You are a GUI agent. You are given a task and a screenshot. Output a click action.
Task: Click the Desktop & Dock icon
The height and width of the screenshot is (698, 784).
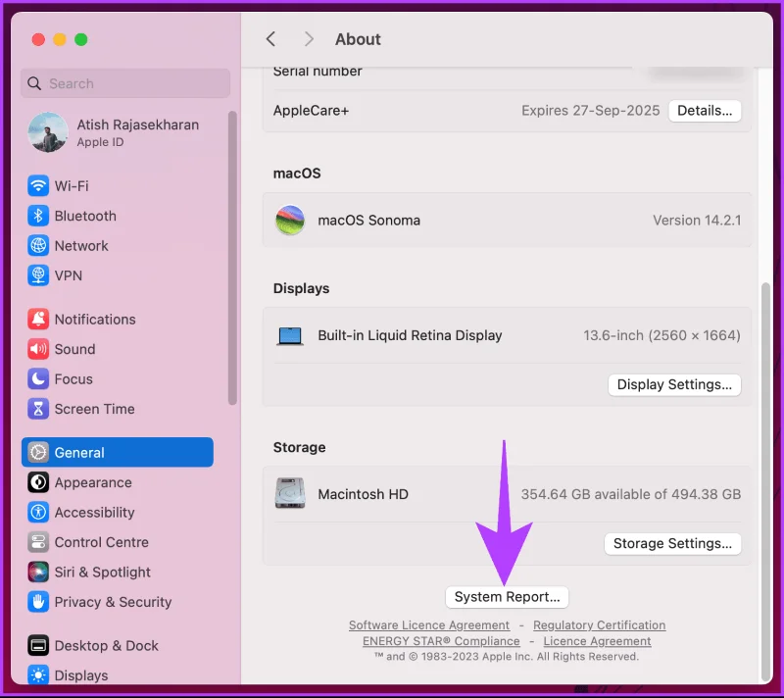coord(38,645)
